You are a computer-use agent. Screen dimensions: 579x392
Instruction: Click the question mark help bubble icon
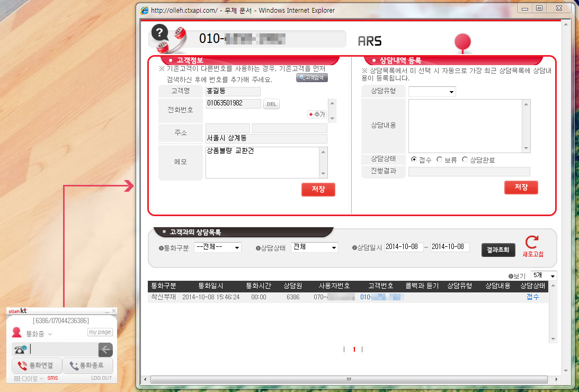(x=159, y=33)
